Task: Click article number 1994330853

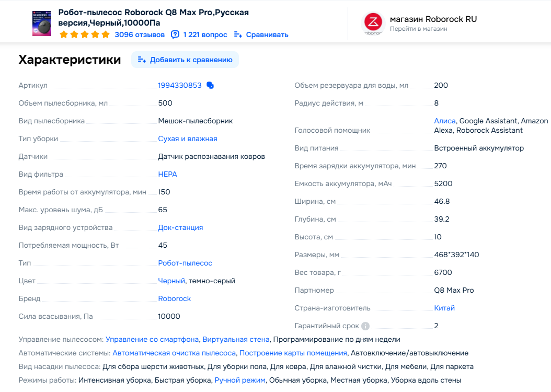Action: point(180,86)
